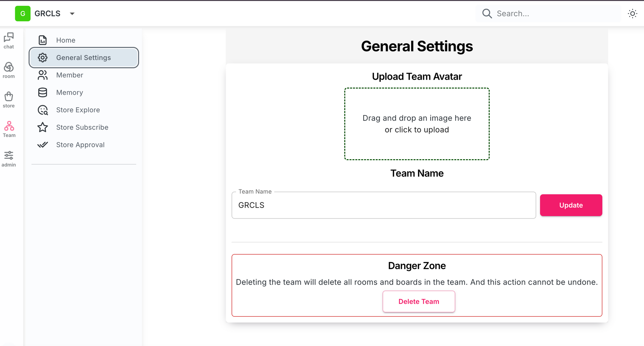Click the Store Subscribe star icon
Screen dimensions: 644x346
[x=43, y=127]
